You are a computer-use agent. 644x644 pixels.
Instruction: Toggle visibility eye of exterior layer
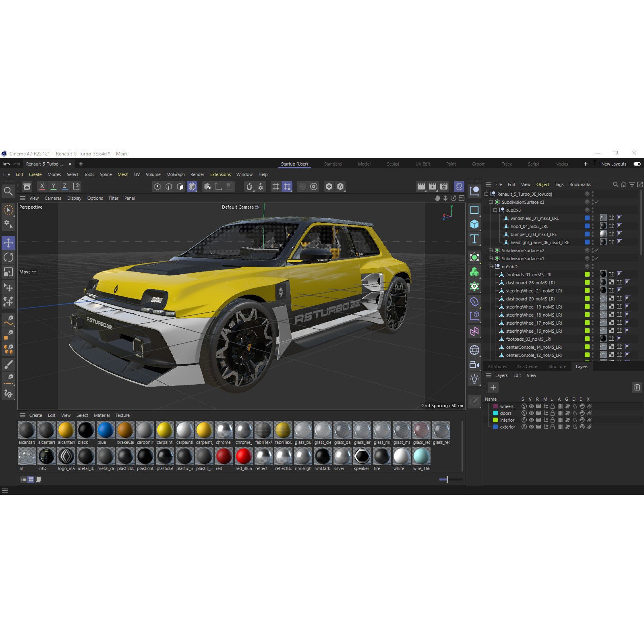pos(531,427)
